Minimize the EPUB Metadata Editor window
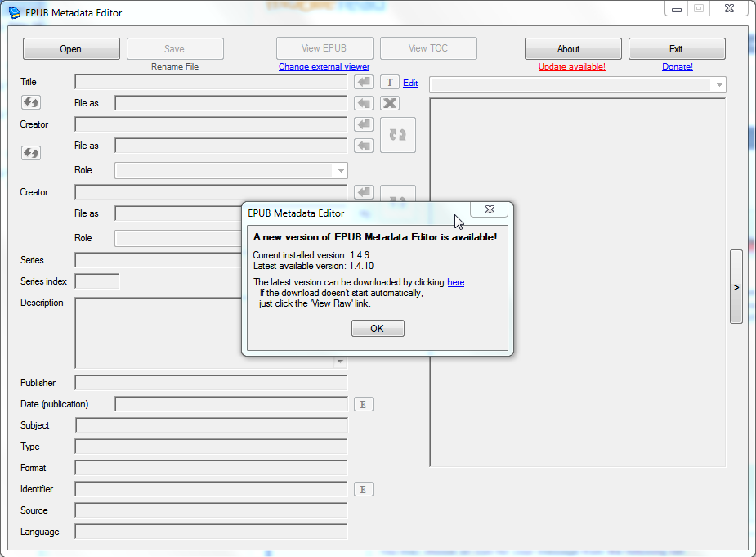Screen dimensions: 756x557 click(677, 9)
